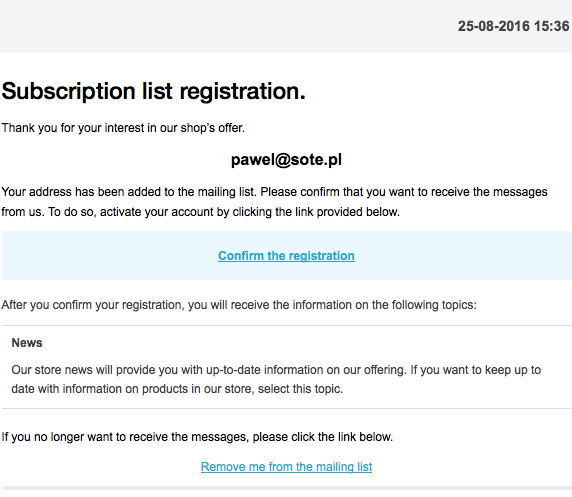Select the pawel@sote.pl email address
Screen dimensions: 572x497
[286, 160]
